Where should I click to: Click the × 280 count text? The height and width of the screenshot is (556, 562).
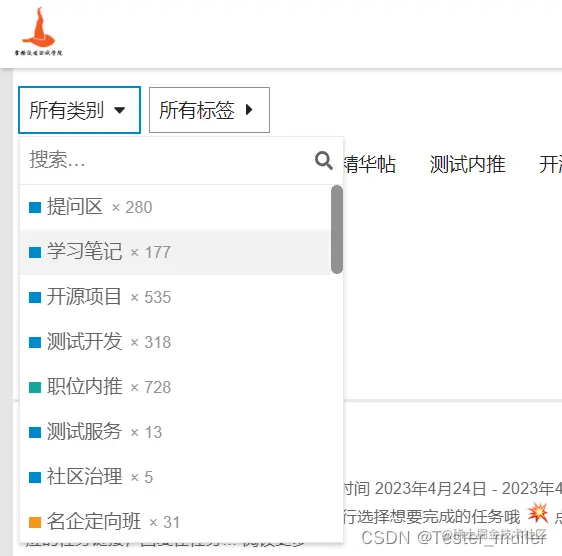132,208
